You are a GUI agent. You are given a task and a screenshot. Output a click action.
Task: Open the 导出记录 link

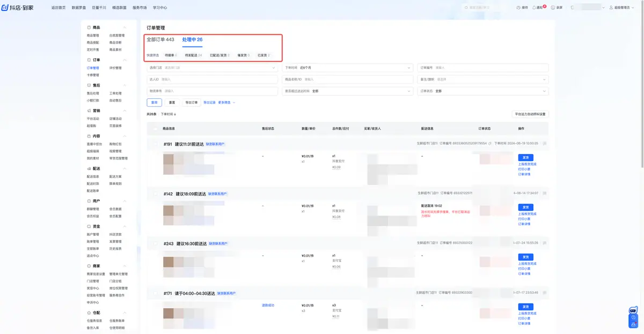(209, 102)
